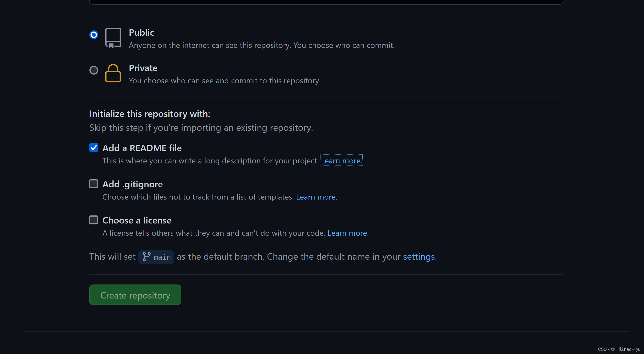Click the Public repository book icon
This screenshot has height=354, width=644.
(x=113, y=38)
